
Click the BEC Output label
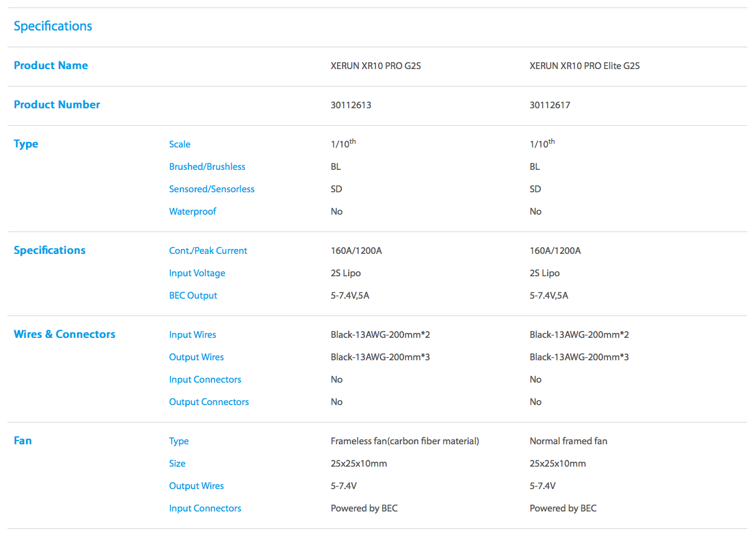(193, 296)
